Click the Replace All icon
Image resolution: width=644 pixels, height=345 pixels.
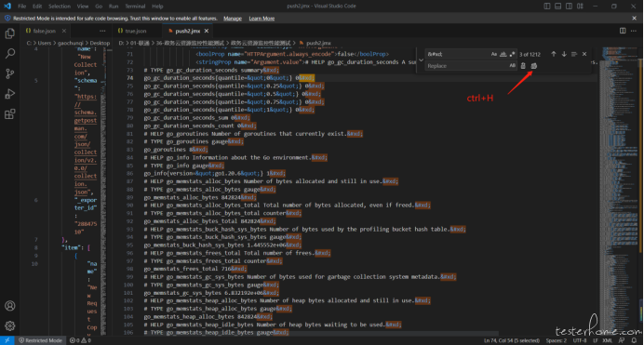click(533, 66)
